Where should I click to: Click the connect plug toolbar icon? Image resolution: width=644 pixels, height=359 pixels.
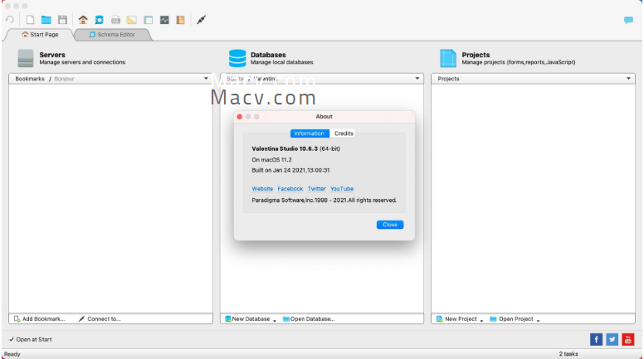pyautogui.click(x=201, y=20)
